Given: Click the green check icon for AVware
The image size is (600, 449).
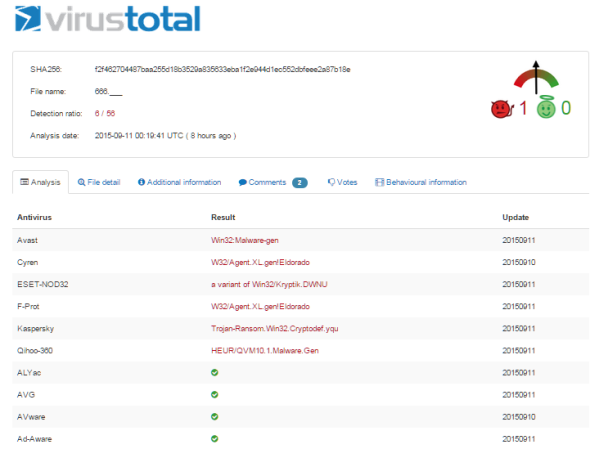Looking at the screenshot, I should tap(215, 416).
